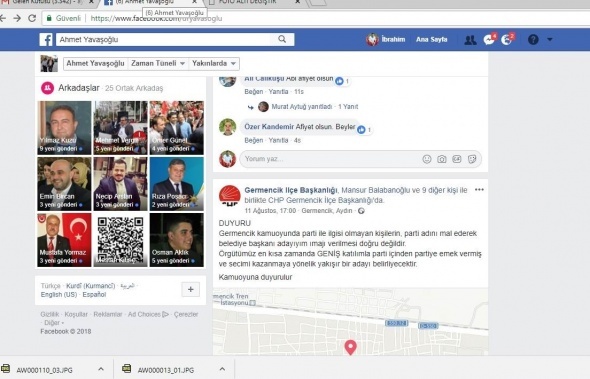Open Mehmet Vergili friend thumbnail

[x=120, y=128]
